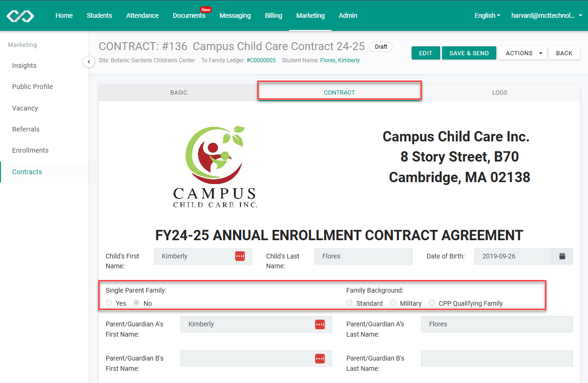The width and height of the screenshot is (588, 383).
Task: Open Documents with the New badge
Action: [189, 15]
